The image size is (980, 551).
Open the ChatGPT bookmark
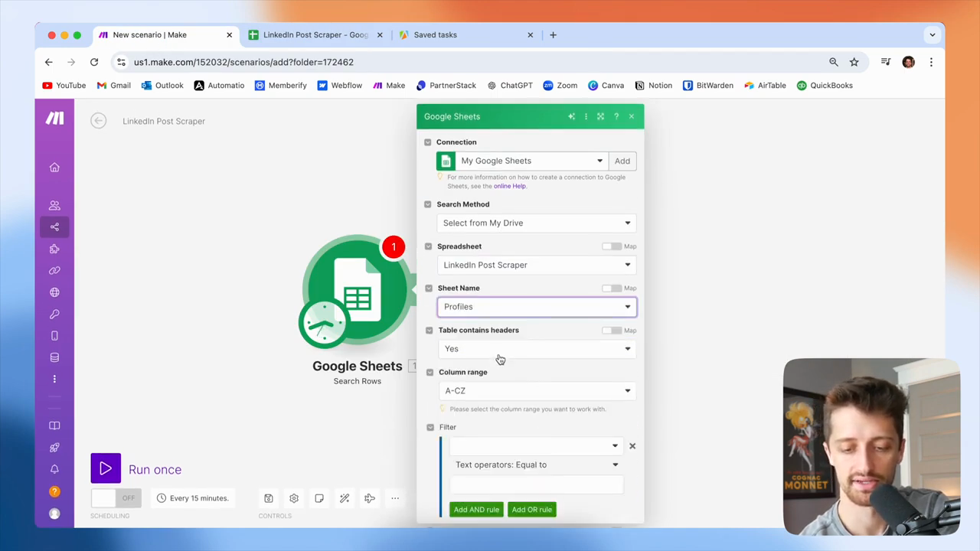pyautogui.click(x=510, y=86)
